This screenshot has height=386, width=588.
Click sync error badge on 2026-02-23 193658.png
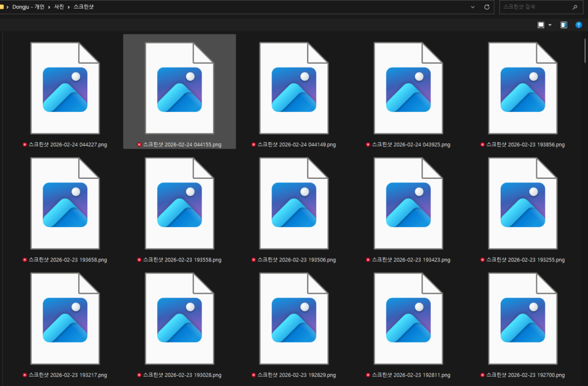point(25,260)
